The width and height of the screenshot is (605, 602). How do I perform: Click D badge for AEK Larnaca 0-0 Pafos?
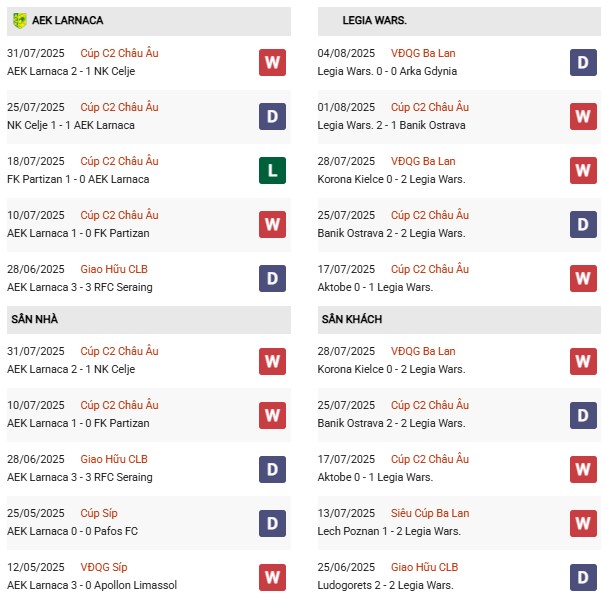click(272, 523)
